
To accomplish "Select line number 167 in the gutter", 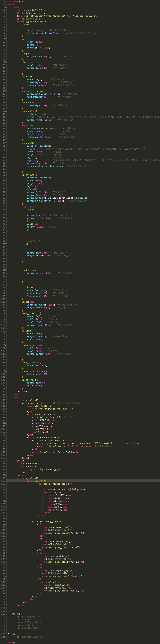I will point(3,481).
